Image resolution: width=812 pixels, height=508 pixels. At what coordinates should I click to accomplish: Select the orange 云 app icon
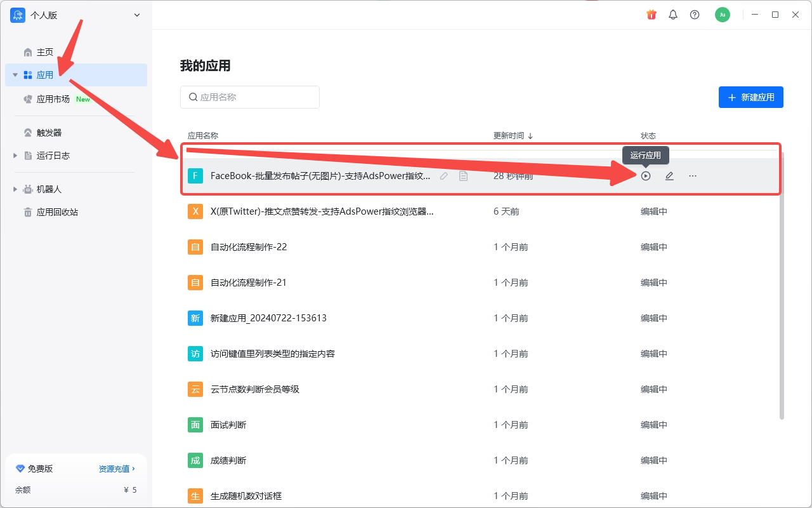(x=195, y=389)
